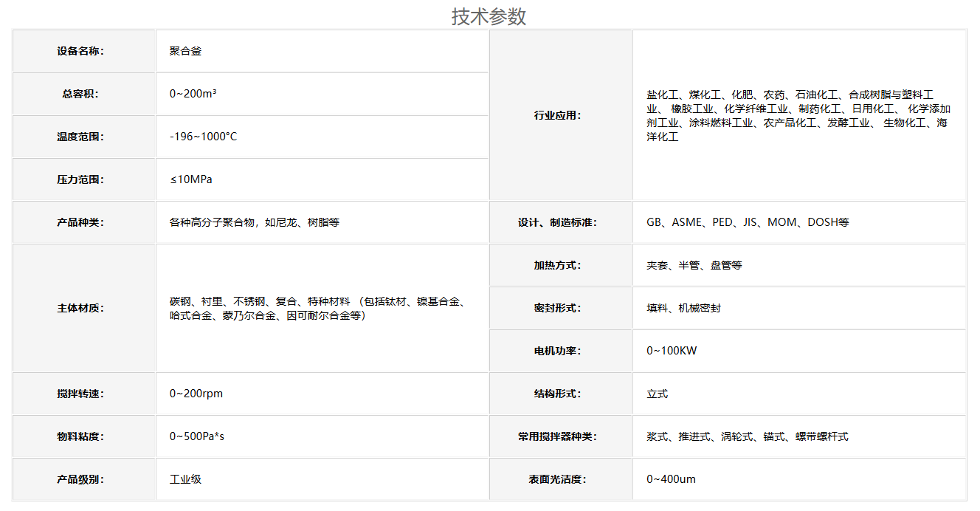The height and width of the screenshot is (511, 980).
Task: Click the 设备名称 label cell
Action: [x=80, y=51]
